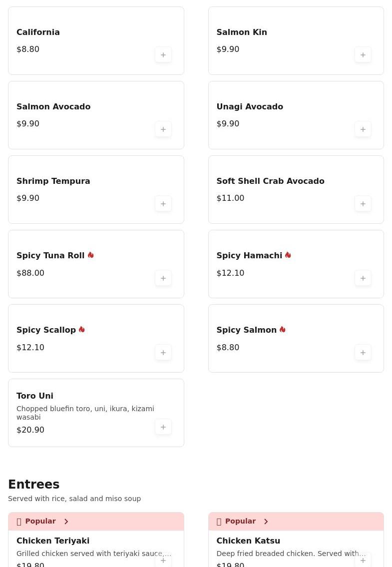Click the Popular badge on Chicken Teriyaki
This screenshot has width=392, height=567.
pos(40,522)
